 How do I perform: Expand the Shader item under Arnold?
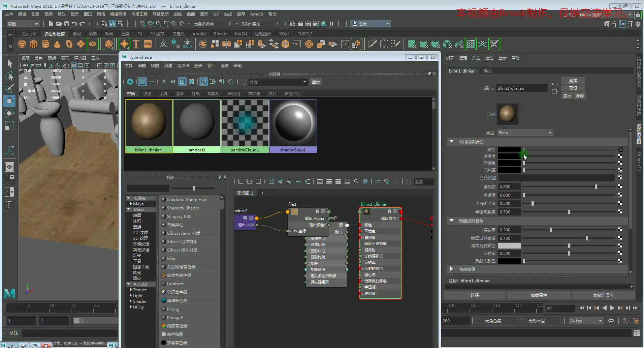tap(131, 301)
